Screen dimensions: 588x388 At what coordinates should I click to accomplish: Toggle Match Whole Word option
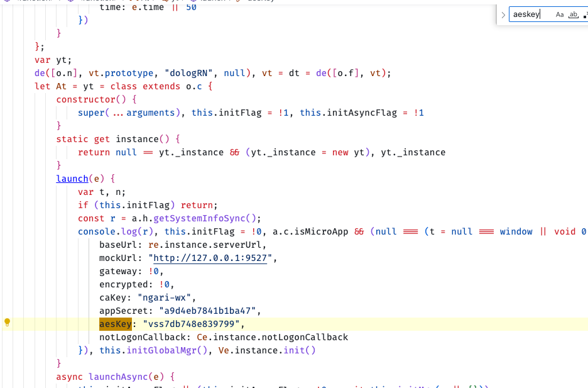(x=573, y=14)
